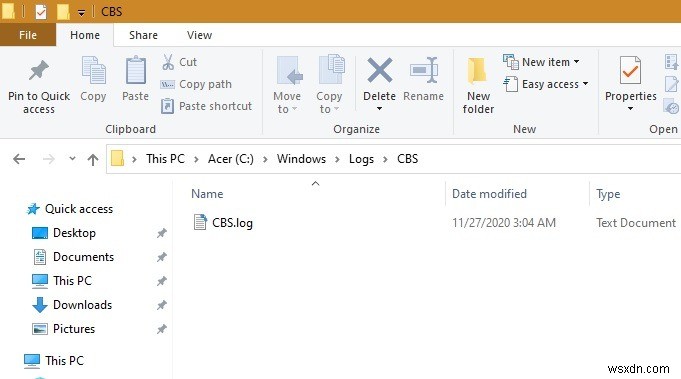Image resolution: width=681 pixels, height=379 pixels.
Task: Click the Delete X icon
Action: [x=380, y=70]
